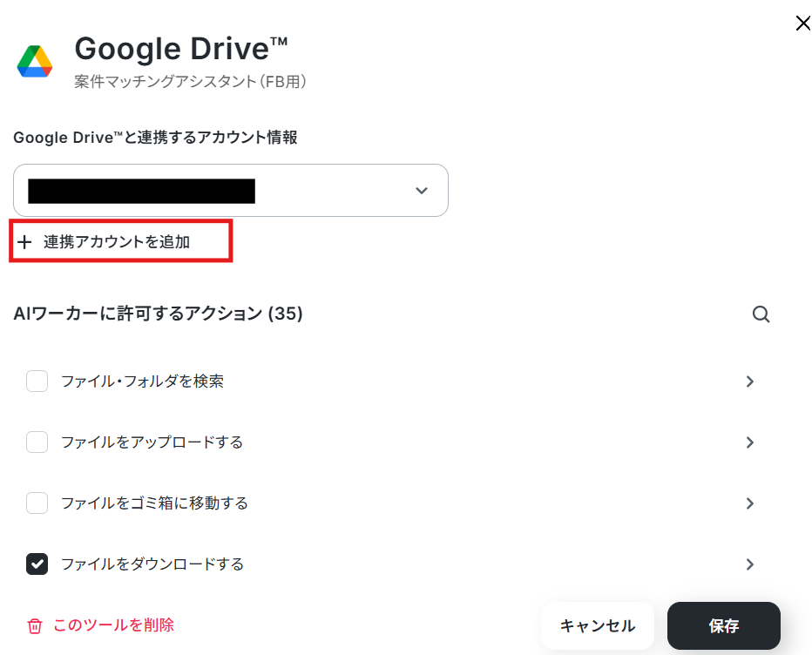Click the redacted account selection field
812x655 pixels.
coord(231,191)
